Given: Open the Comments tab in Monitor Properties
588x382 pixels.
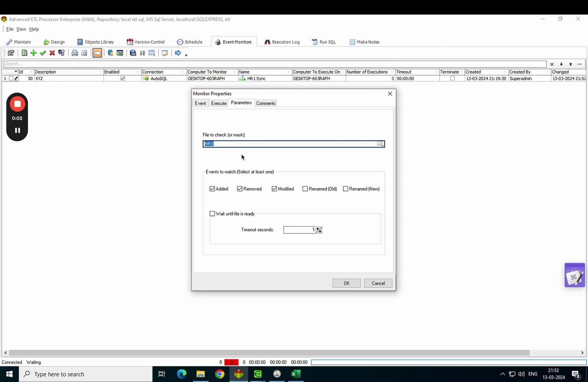Looking at the screenshot, I should pyautogui.click(x=266, y=103).
